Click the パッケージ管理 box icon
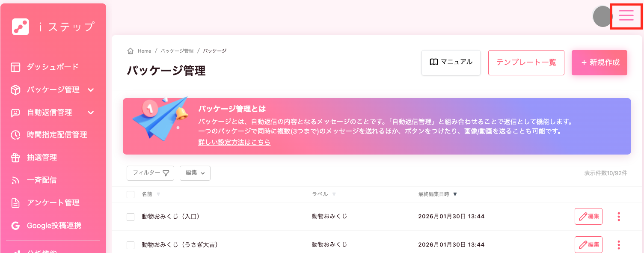This screenshot has height=253, width=644. pyautogui.click(x=15, y=90)
